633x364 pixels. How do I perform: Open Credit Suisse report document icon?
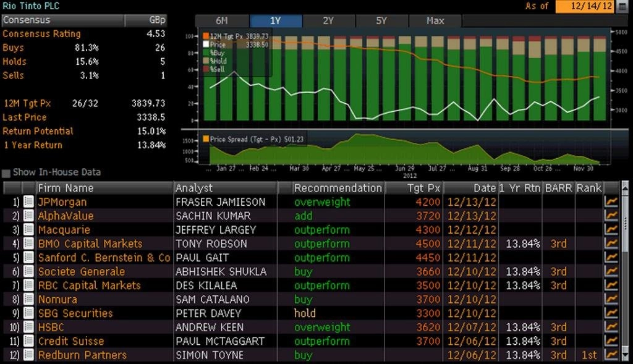[x=28, y=341]
